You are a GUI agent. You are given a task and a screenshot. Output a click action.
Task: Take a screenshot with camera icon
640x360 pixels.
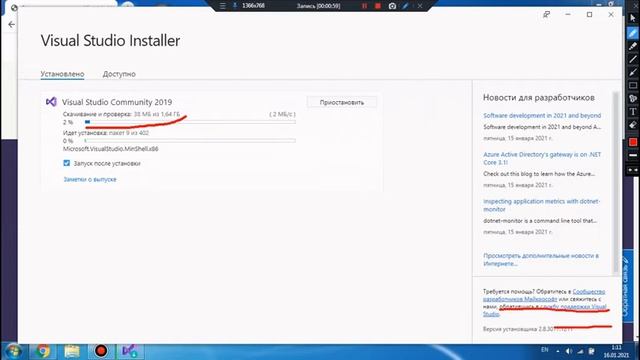click(x=392, y=6)
